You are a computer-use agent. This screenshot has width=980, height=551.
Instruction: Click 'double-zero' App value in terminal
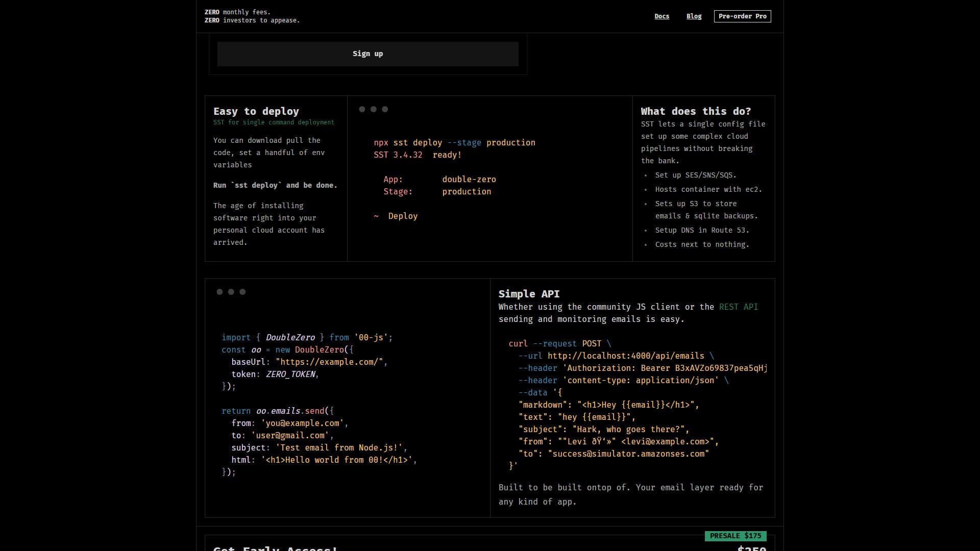pyautogui.click(x=469, y=180)
